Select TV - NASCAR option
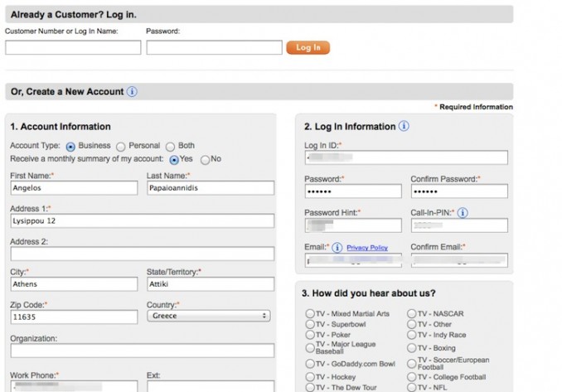This screenshot has height=392, width=562. tap(412, 314)
